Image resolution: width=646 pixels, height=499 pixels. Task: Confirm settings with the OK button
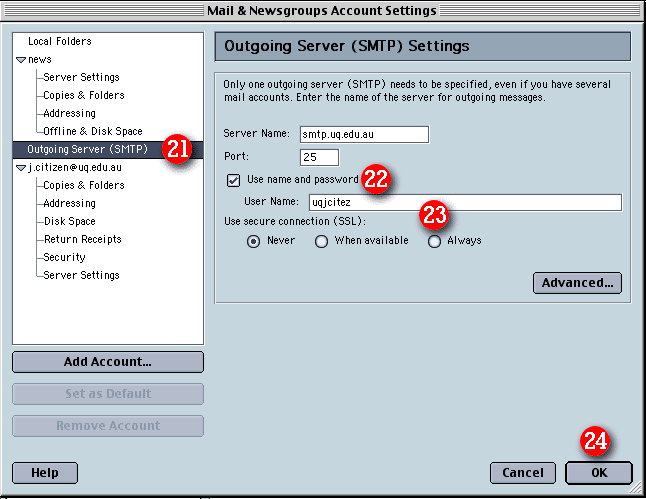598,472
